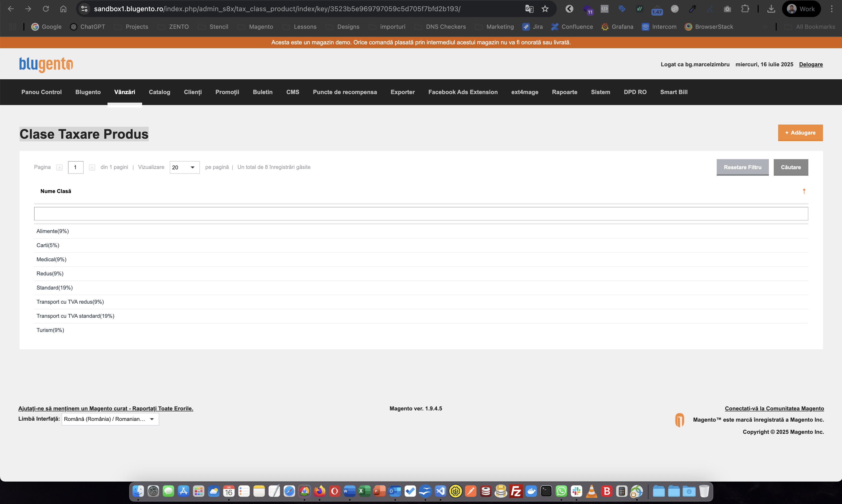Open the Standard(19%) tax class row

pos(421,288)
